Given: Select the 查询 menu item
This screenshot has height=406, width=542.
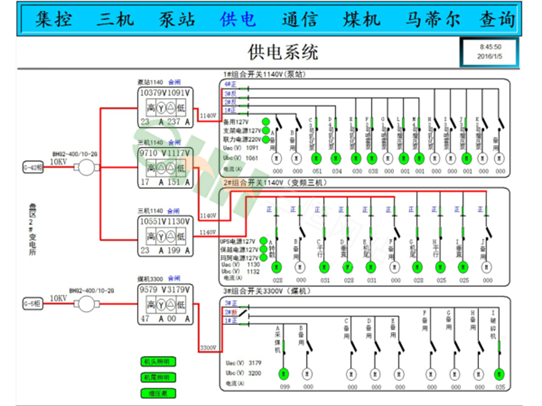Looking at the screenshot, I should pyautogui.click(x=497, y=19).
